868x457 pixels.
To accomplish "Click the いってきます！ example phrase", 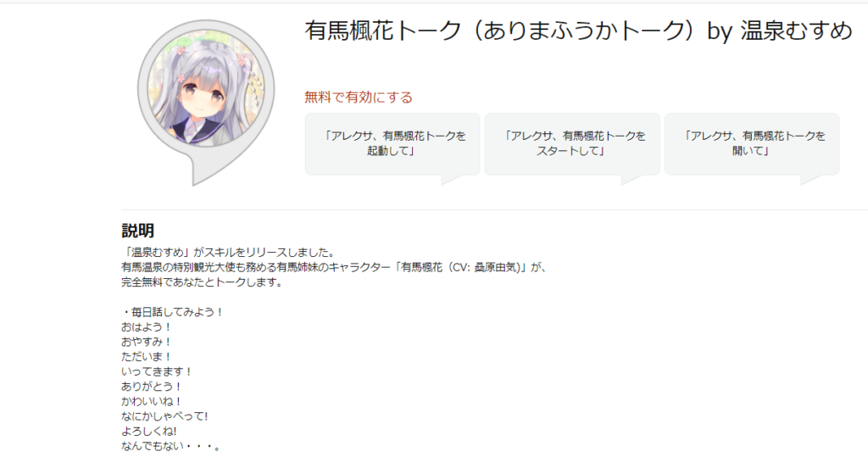I will click(157, 372).
